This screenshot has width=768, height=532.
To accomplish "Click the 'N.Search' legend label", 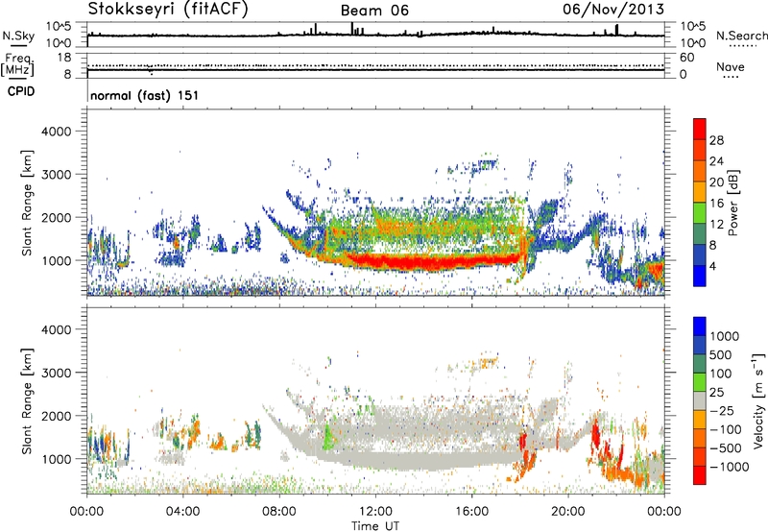I will coord(742,36).
